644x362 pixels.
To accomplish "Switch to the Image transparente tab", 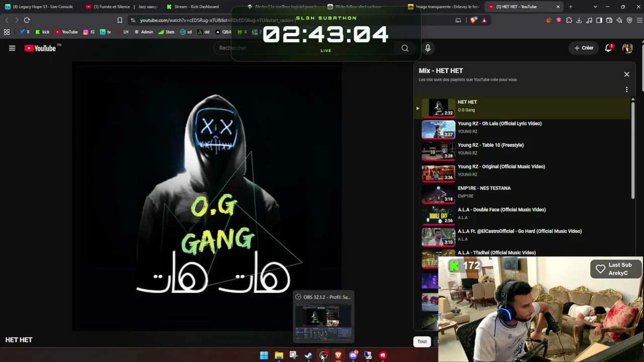I will click(x=443, y=7).
